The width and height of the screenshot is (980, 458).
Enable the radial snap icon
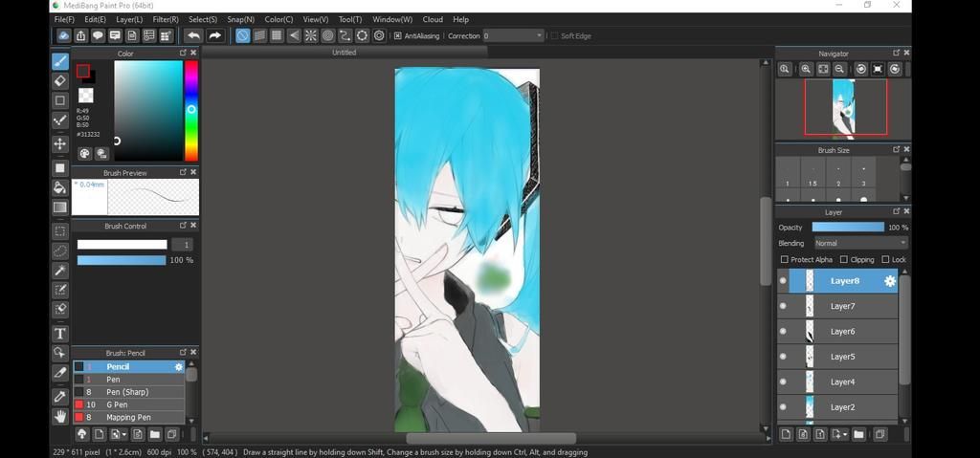311,35
